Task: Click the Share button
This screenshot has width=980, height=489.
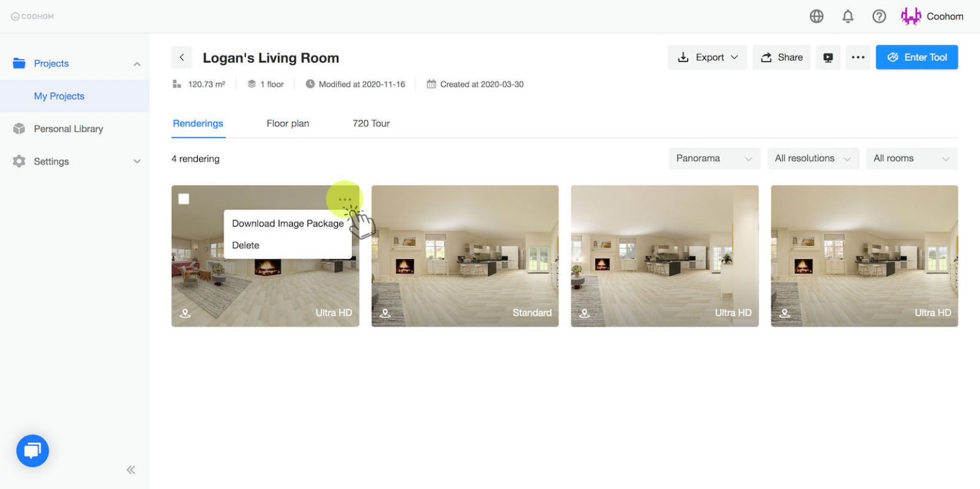Action: (x=781, y=57)
